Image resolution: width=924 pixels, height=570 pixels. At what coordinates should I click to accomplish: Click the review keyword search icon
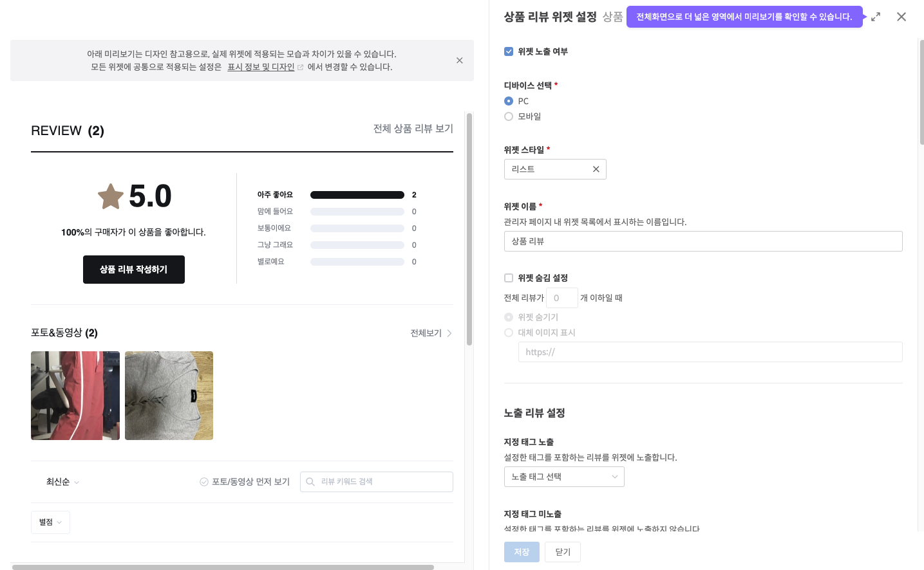click(310, 482)
